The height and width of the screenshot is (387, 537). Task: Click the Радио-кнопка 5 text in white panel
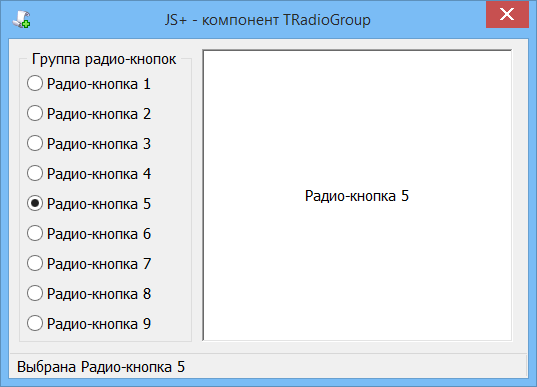click(357, 196)
